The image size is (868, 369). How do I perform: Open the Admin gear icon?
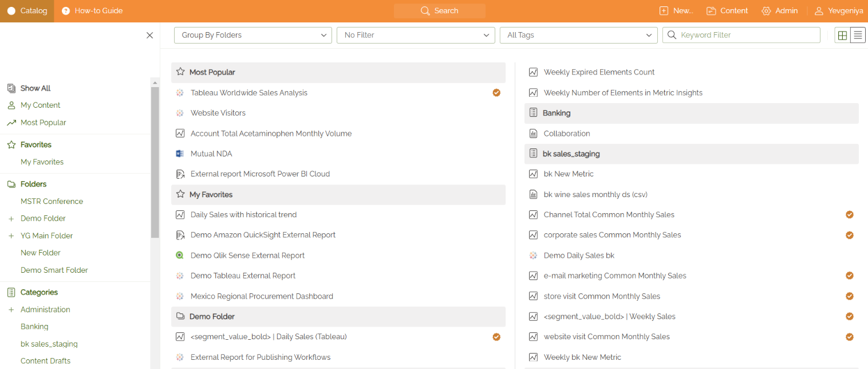click(x=766, y=11)
